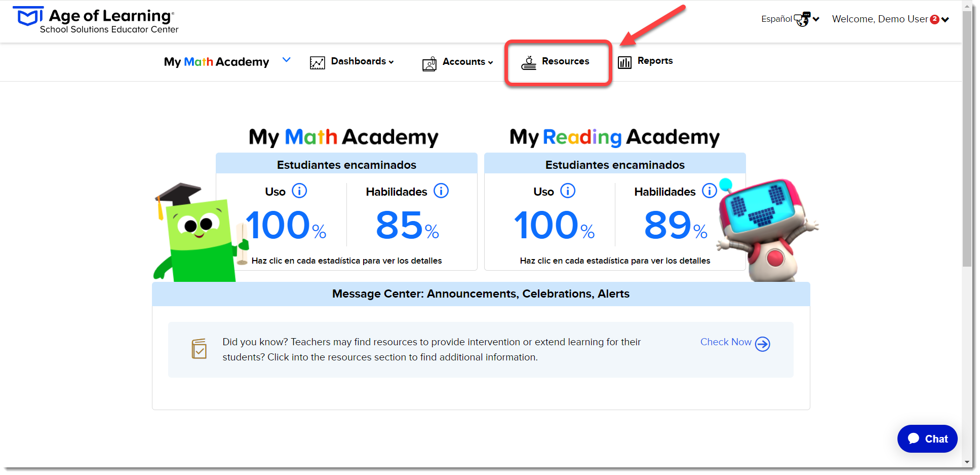This screenshot has height=475, width=980.
Task: Open the Welcome, Demo User menu
Action: 880,19
